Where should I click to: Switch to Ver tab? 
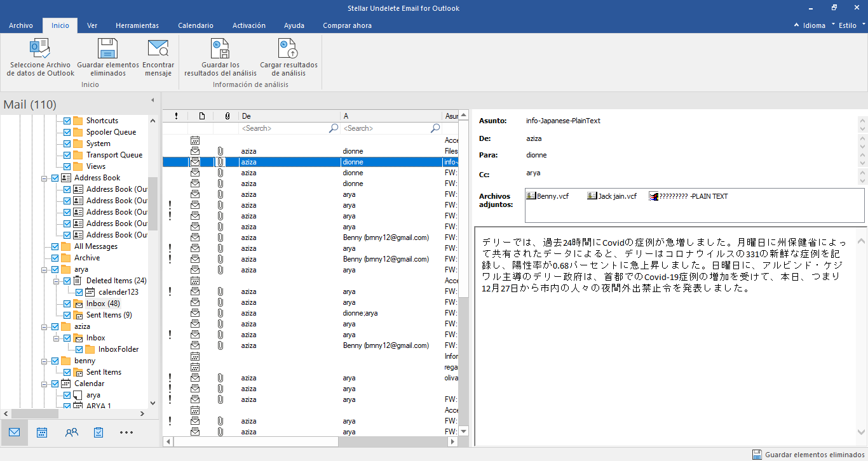click(x=92, y=25)
